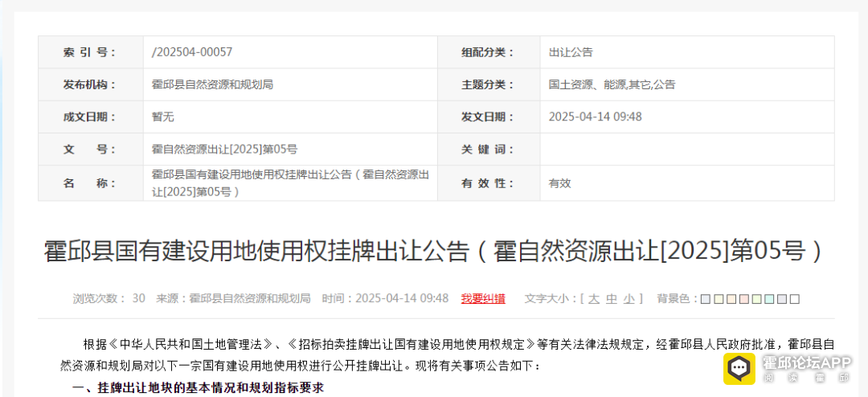The height and width of the screenshot is (397, 868).
Task: Set font size to 大 (large)
Action: (593, 299)
